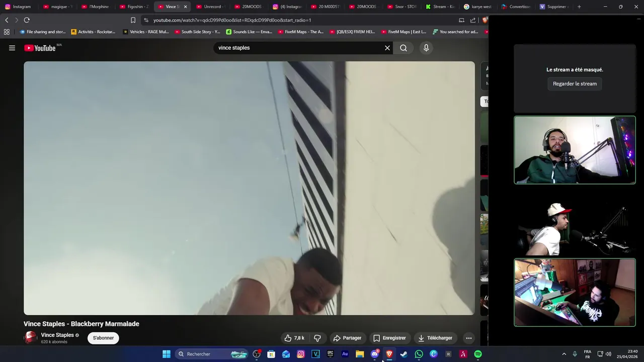Viewport: 644px width, 362px height.
Task: Subscribe with the S'abonner button
Action: 103,338
